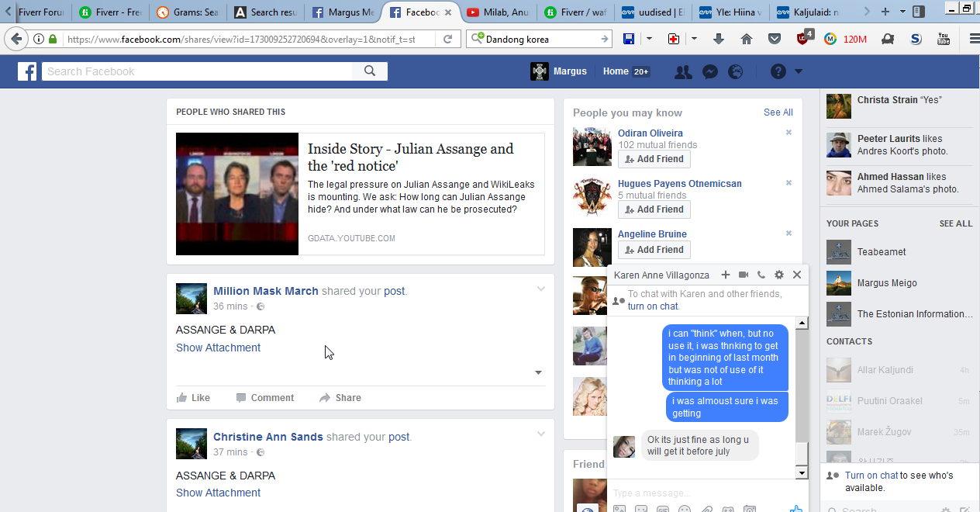This screenshot has height=512, width=980.
Task: Click the YouTube extension toolbar icon
Action: 944,39
